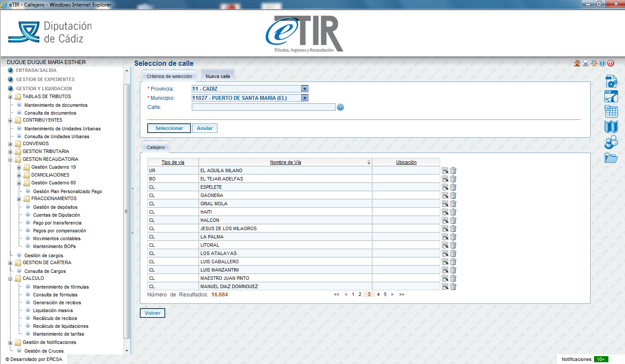Log out using the red power icon
Viewport: 625px width, 364px height.
point(611,63)
